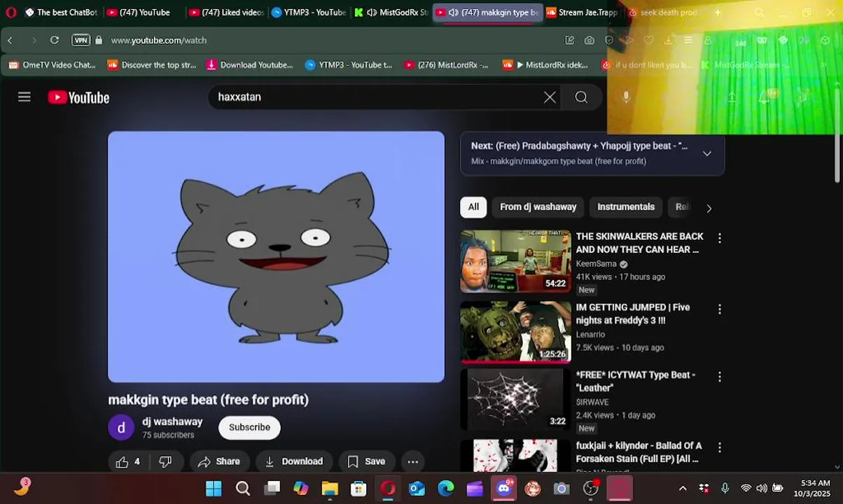Show more filter chips with right arrow
This screenshot has height=504, width=843.
(x=709, y=208)
